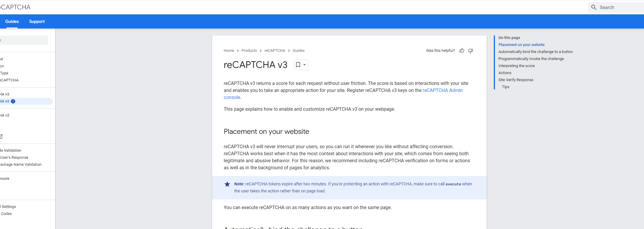The width and height of the screenshot is (644, 229).
Task: Jump to Programmatically invoke the challenge section
Action: pos(531,59)
